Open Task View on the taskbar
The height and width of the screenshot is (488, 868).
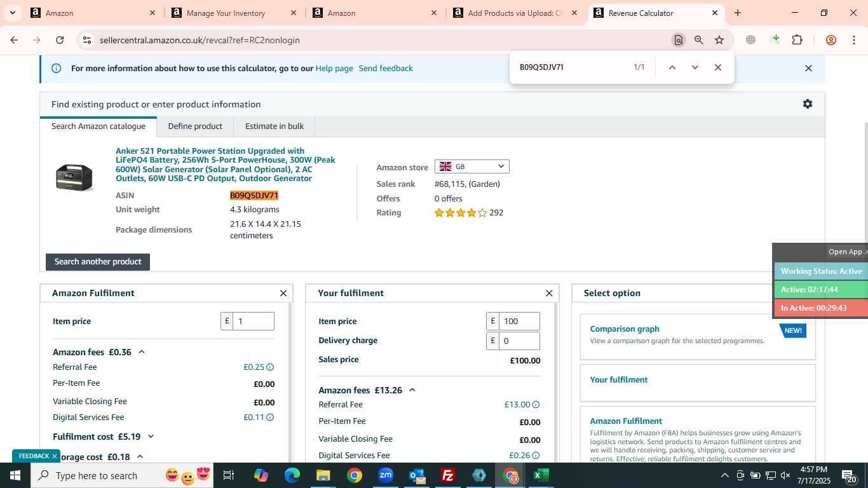pyautogui.click(x=229, y=475)
